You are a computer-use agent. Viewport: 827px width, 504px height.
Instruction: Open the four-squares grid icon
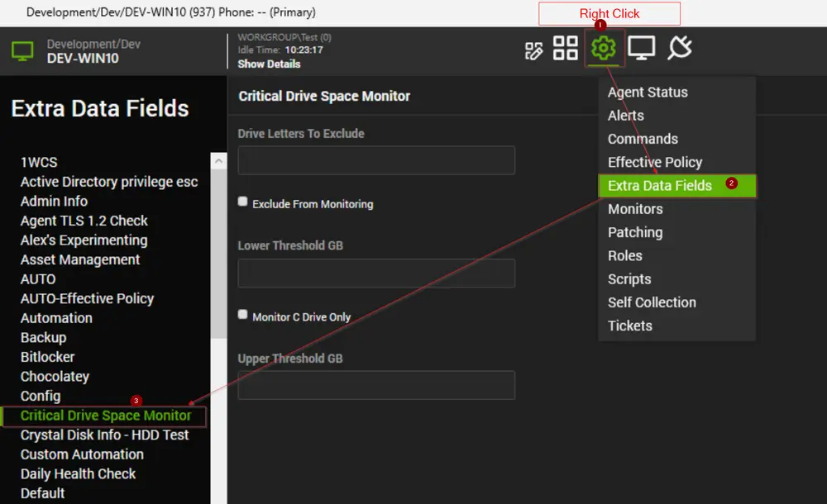point(566,48)
